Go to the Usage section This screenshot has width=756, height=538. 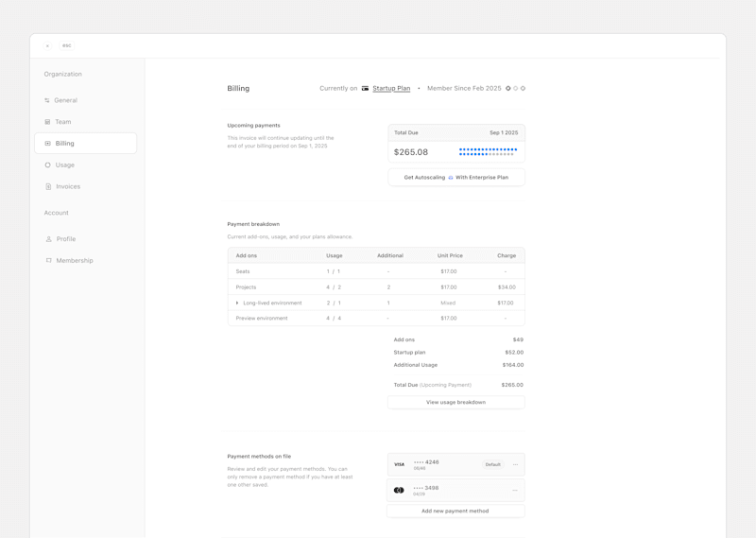pos(64,165)
